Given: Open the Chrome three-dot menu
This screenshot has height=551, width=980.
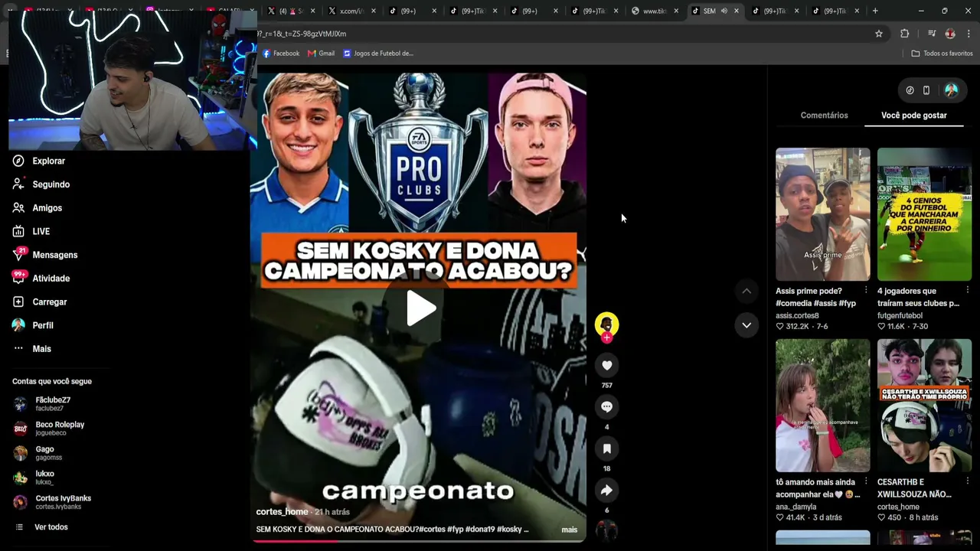Looking at the screenshot, I should [969, 34].
